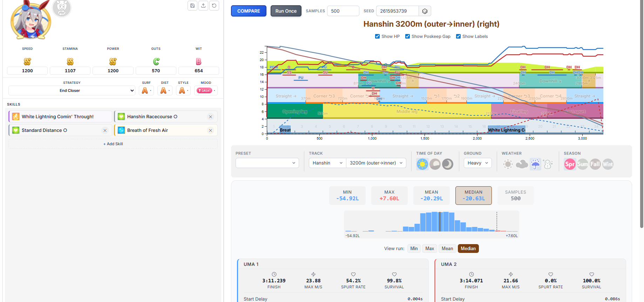Select the MIN statistic card
Viewport: 644px width, 302px height.
pyautogui.click(x=347, y=195)
